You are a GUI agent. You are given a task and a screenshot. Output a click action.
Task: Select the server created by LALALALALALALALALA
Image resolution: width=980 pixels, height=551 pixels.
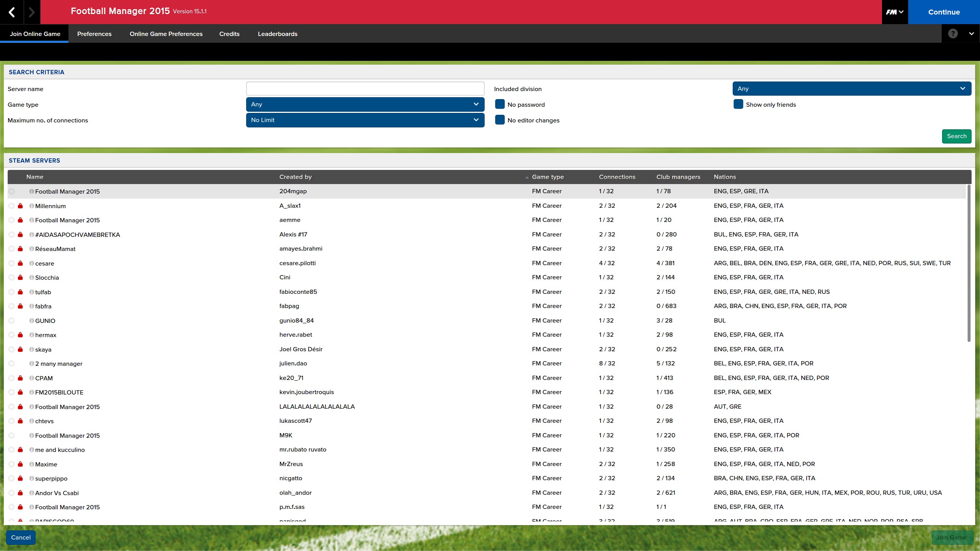pyautogui.click(x=487, y=407)
